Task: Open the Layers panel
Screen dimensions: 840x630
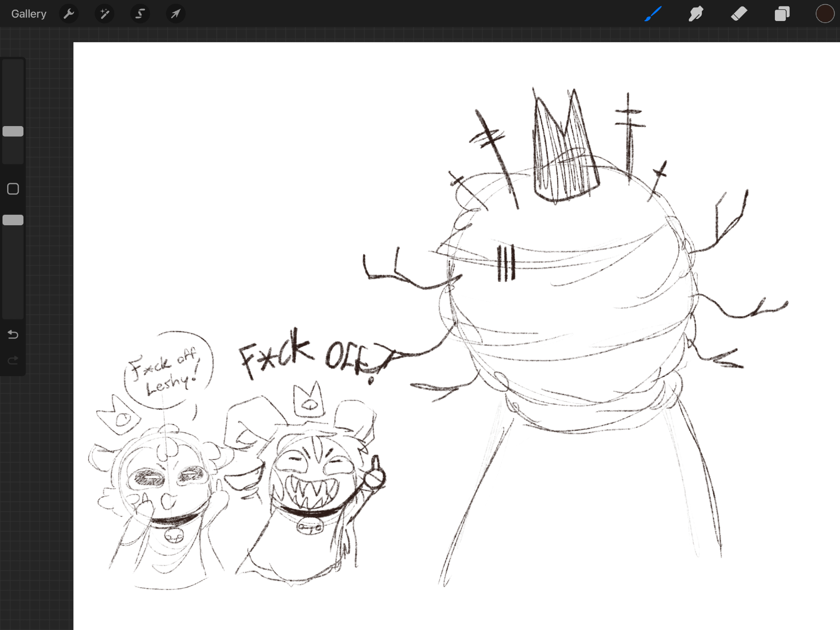Action: [782, 14]
